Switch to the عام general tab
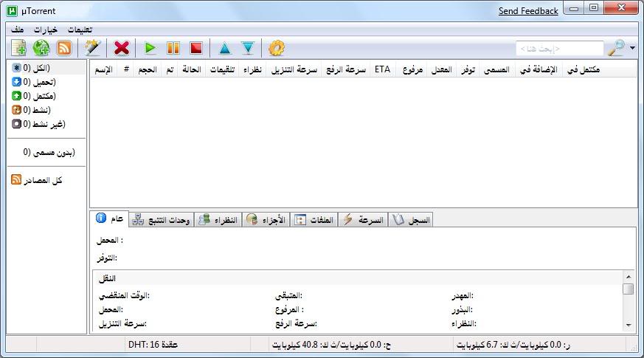The width and height of the screenshot is (644, 358). point(110,218)
